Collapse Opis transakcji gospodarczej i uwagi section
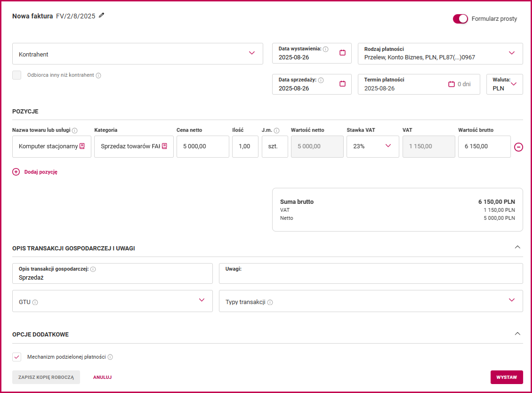The height and width of the screenshot is (393, 532). [x=517, y=247]
